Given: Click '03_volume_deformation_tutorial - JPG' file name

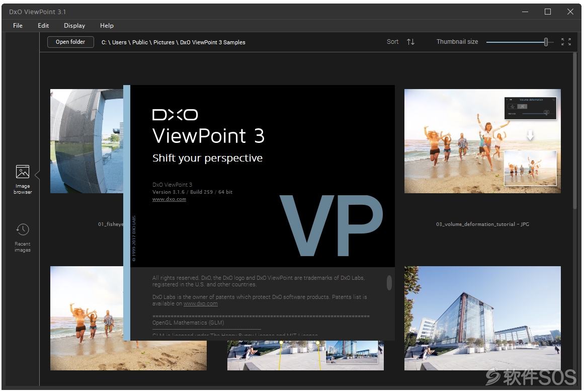Looking at the screenshot, I should pyautogui.click(x=482, y=224).
